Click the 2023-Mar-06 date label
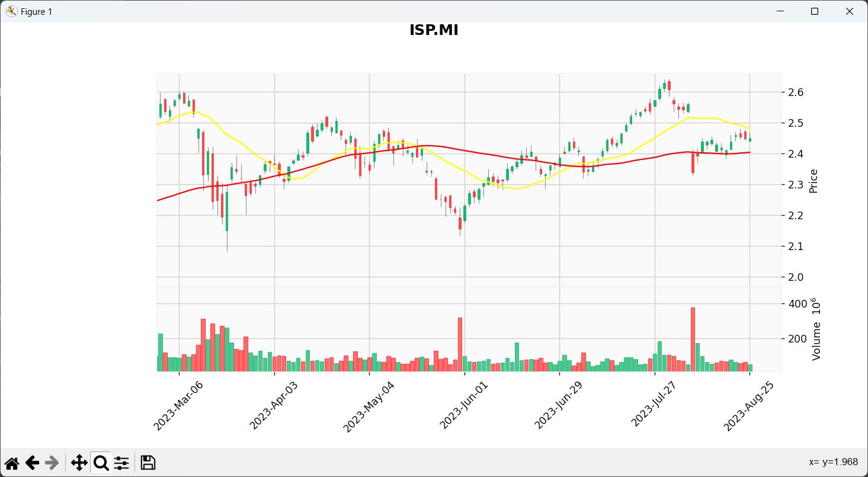Viewport: 868px width, 477px height. 178,405
